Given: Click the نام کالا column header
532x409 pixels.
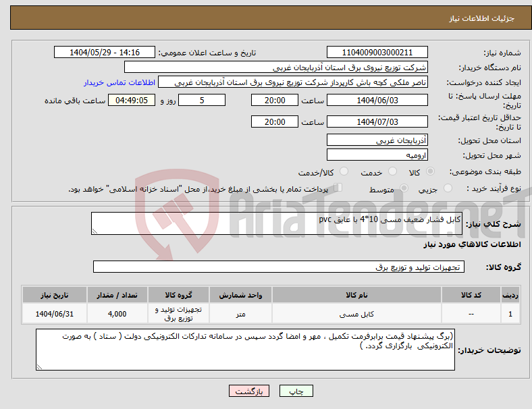Looking at the screenshot, I should point(356,295).
